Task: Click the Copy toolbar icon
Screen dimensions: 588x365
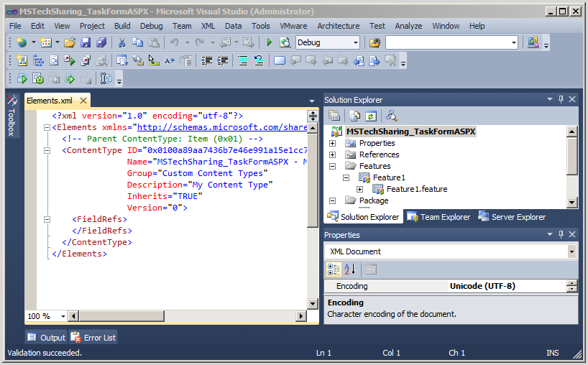Action: pos(137,42)
